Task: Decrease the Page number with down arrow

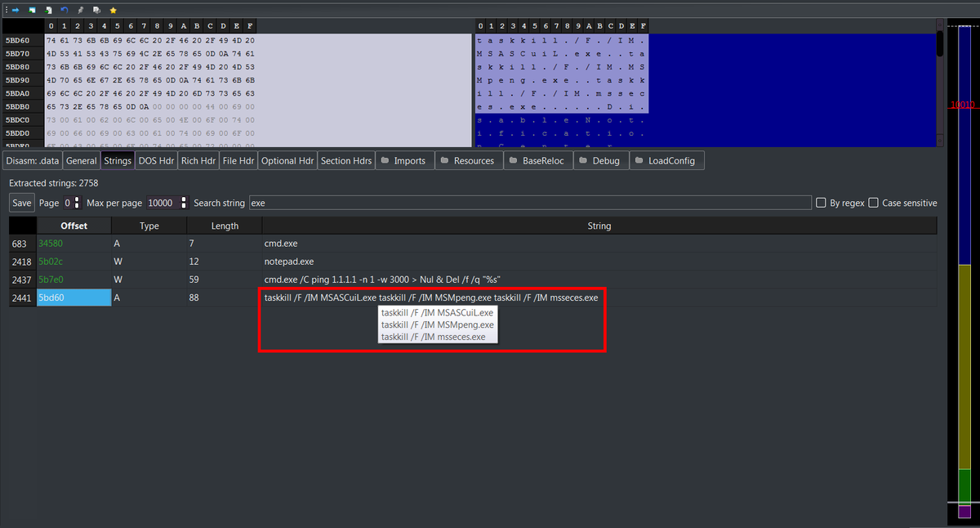Action: coord(78,206)
